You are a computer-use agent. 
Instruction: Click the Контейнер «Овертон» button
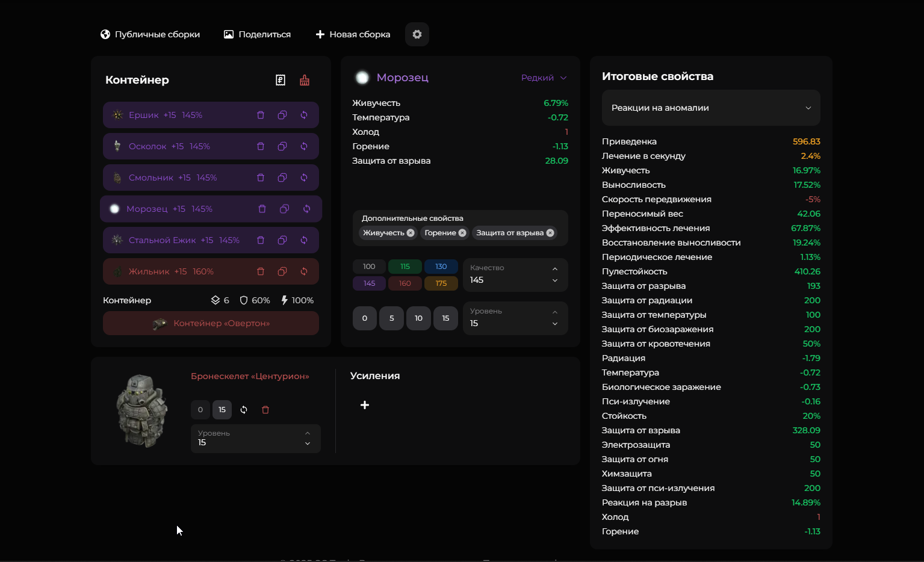point(211,323)
